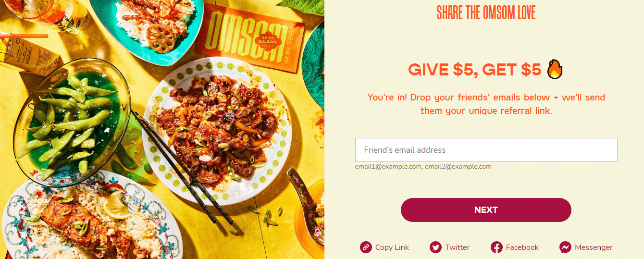644x259 pixels.
Task: Click the Copy Link chain icon
Action: pos(366,247)
